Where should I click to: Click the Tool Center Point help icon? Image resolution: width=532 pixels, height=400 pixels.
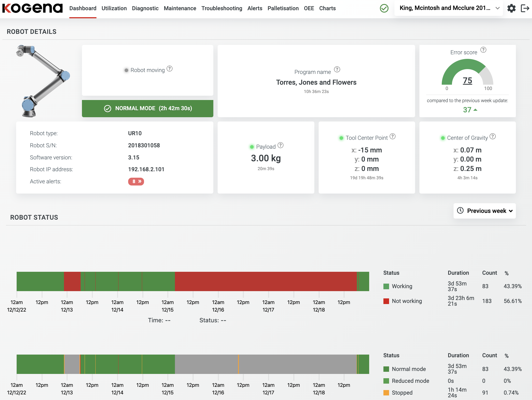pyautogui.click(x=393, y=137)
